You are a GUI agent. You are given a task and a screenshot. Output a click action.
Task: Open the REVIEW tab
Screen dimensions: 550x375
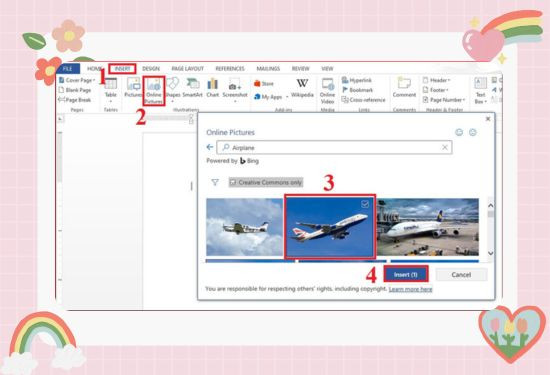301,69
